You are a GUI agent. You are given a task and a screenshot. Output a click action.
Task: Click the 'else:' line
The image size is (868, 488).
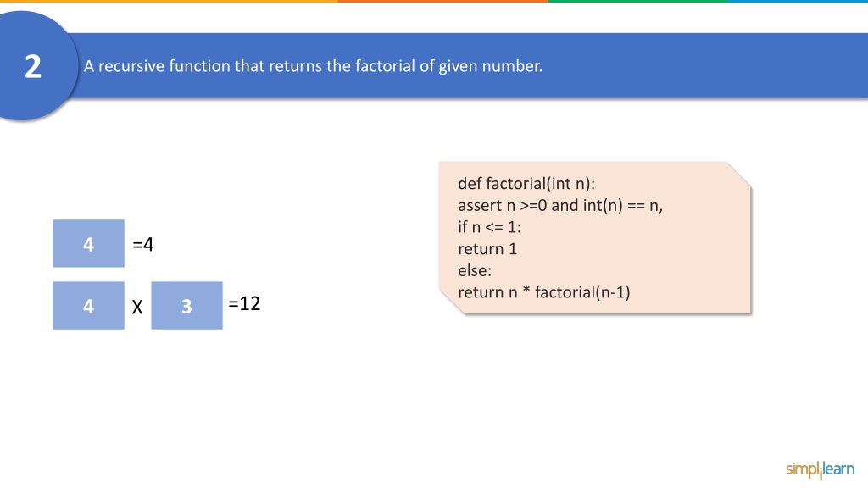pyautogui.click(x=475, y=270)
